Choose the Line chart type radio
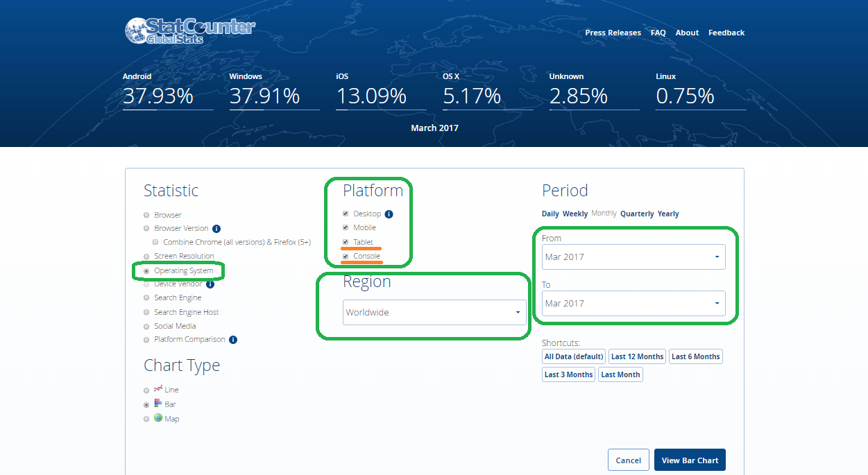The height and width of the screenshot is (475, 868). click(146, 390)
